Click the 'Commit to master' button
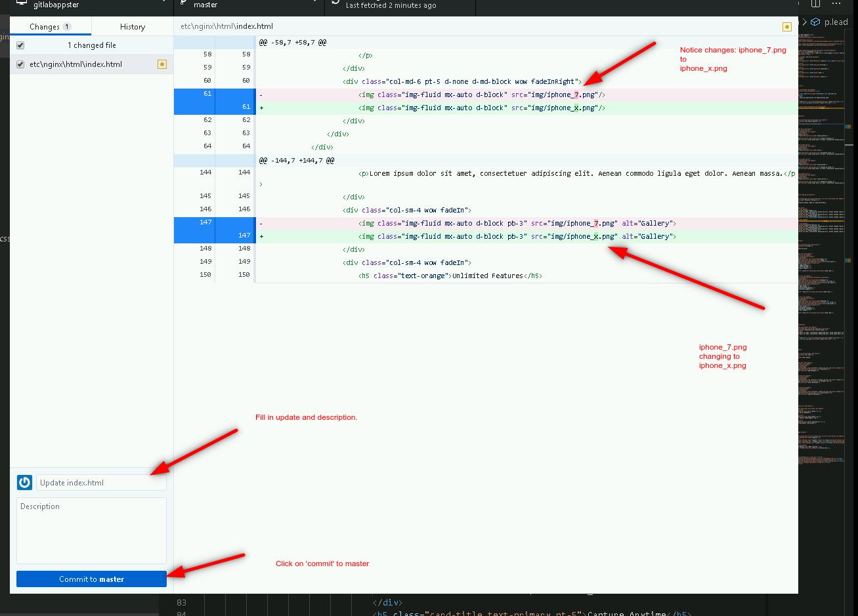 pos(91,579)
